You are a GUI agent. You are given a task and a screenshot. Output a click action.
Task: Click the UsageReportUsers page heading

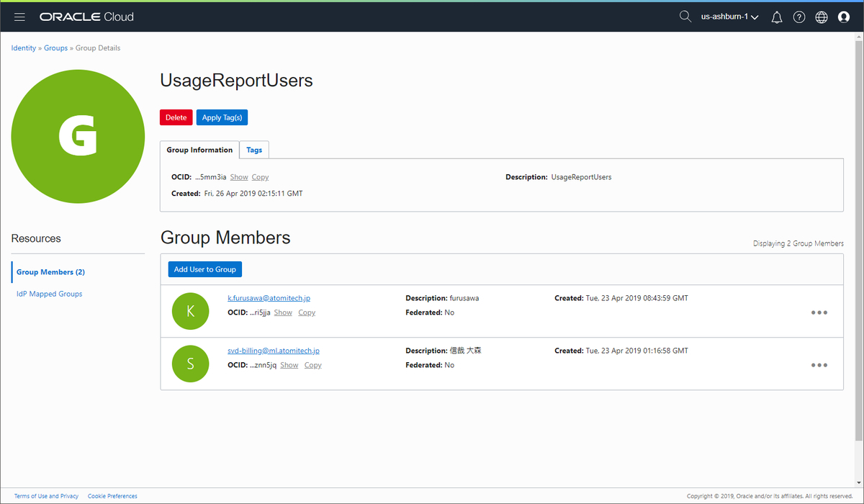point(236,81)
